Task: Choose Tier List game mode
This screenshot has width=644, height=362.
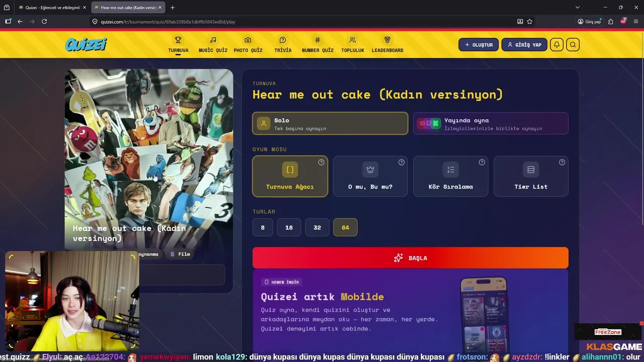Action: pos(531,176)
